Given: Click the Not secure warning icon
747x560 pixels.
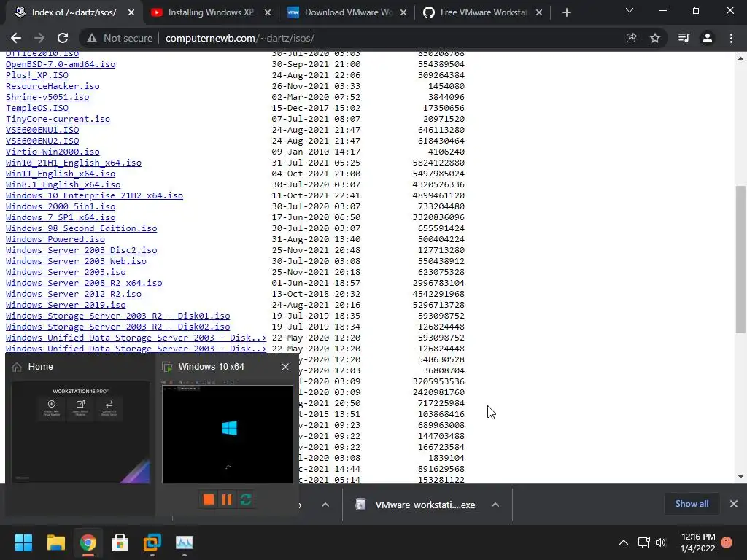Looking at the screenshot, I should click(91, 38).
